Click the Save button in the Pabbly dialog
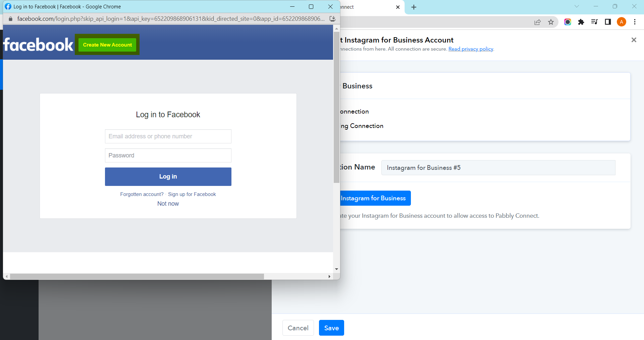 tap(331, 328)
